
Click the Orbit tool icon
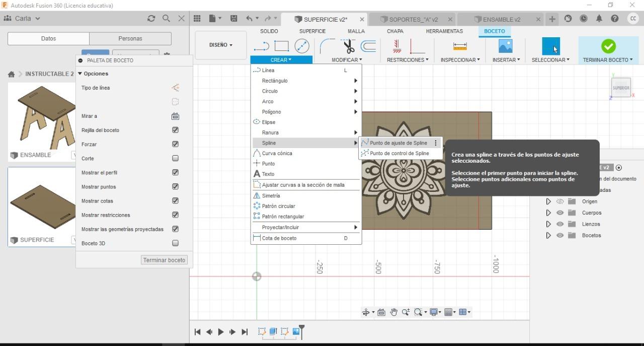pyautogui.click(x=366, y=312)
